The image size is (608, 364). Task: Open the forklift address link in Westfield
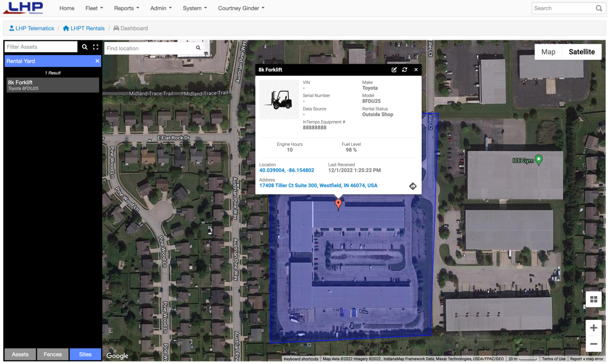point(318,185)
